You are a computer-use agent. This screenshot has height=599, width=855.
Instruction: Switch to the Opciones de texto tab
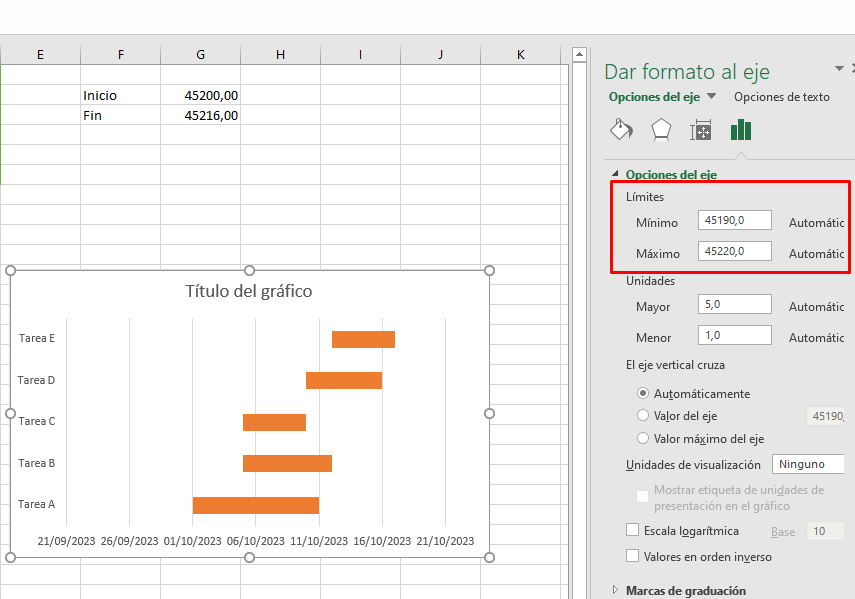pos(781,97)
